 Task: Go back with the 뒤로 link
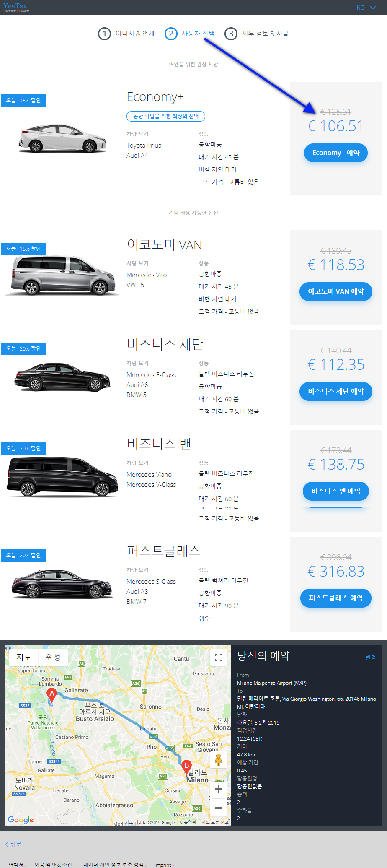(x=13, y=844)
